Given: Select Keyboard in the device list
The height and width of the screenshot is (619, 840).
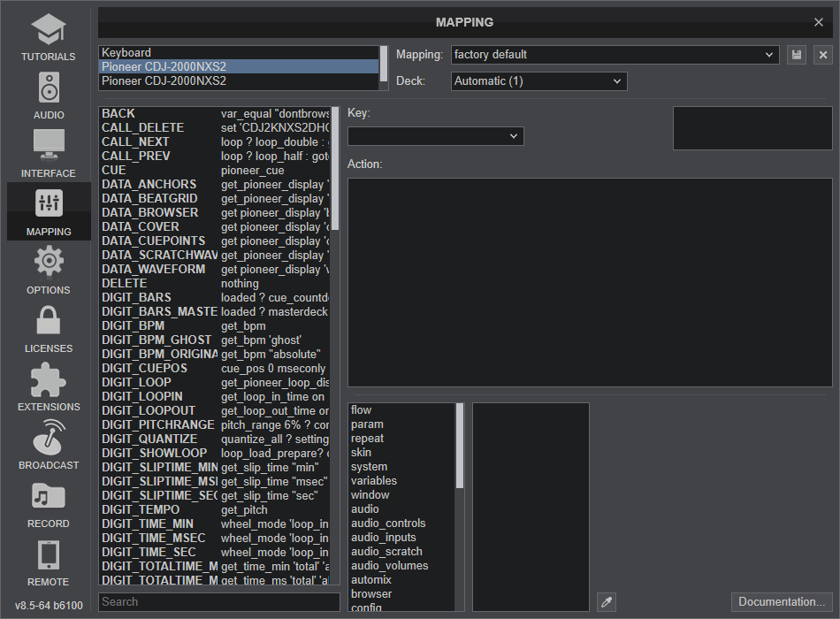Looking at the screenshot, I should click(x=239, y=53).
